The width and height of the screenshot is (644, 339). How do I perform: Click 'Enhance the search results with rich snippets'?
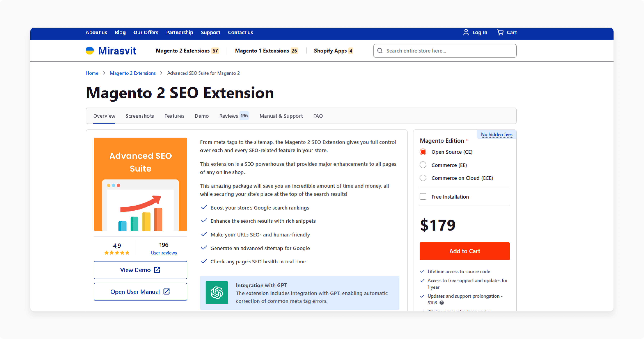click(263, 221)
